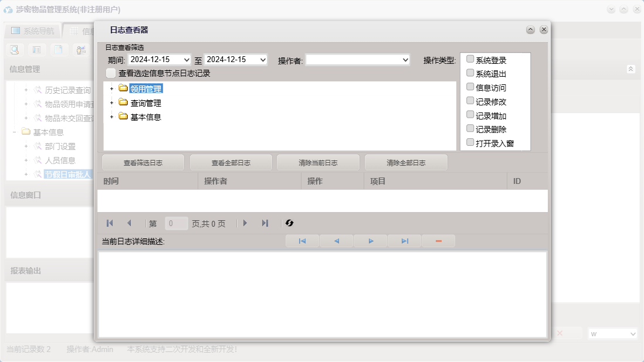Go to previous log page arrow
Screen dimensions: 644x362
click(x=129, y=223)
